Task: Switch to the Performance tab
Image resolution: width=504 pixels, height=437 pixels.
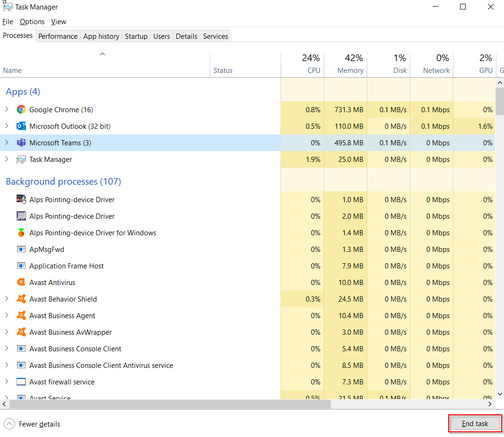Action: pos(58,36)
